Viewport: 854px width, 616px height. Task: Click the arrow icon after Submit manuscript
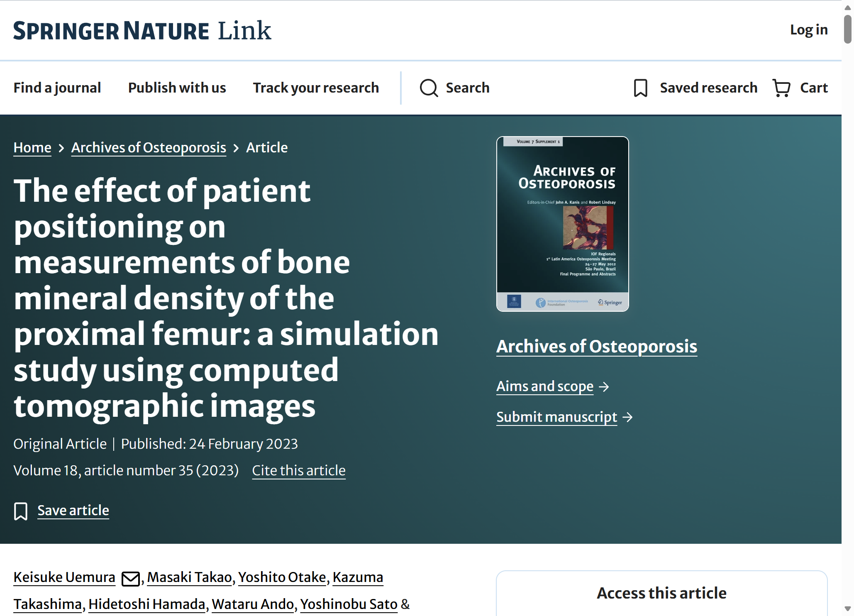coord(628,417)
